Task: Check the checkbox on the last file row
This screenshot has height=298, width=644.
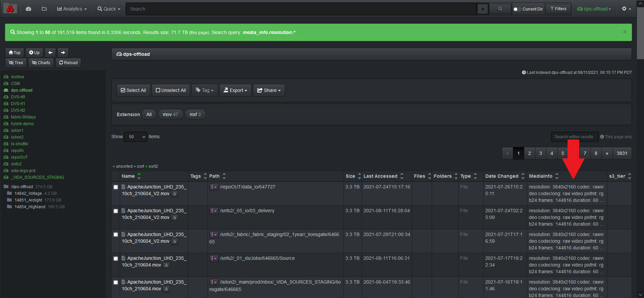Action: (116, 282)
